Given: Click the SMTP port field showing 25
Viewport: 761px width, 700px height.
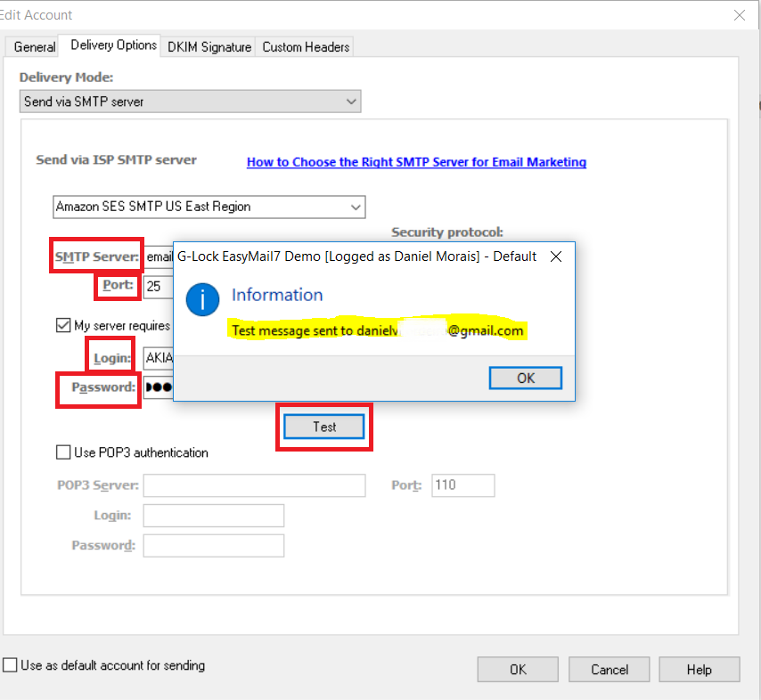Looking at the screenshot, I should 159,286.
